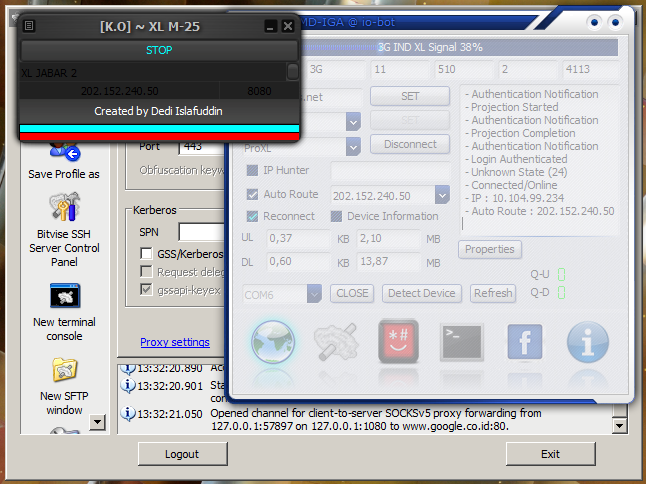This screenshot has height=484, width=646.
Task: Click the Properties button
Action: (x=490, y=250)
